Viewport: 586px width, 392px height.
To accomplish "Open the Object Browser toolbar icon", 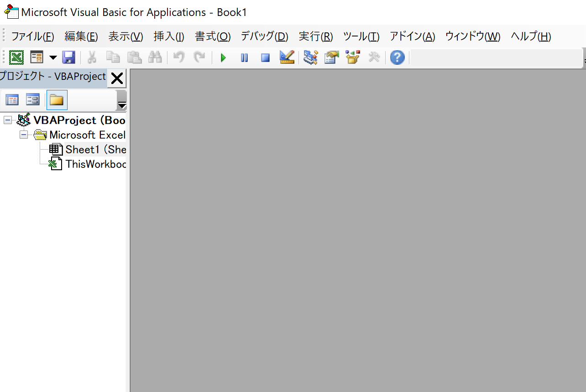I will click(x=353, y=57).
